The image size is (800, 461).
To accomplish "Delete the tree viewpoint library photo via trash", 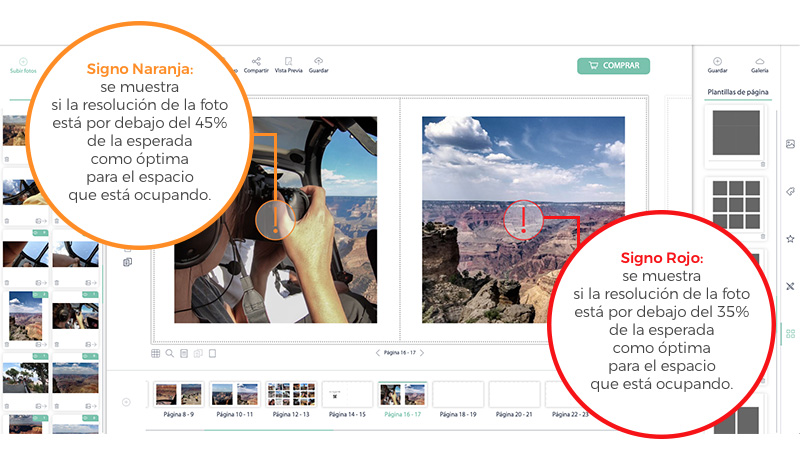I will click(x=7, y=406).
